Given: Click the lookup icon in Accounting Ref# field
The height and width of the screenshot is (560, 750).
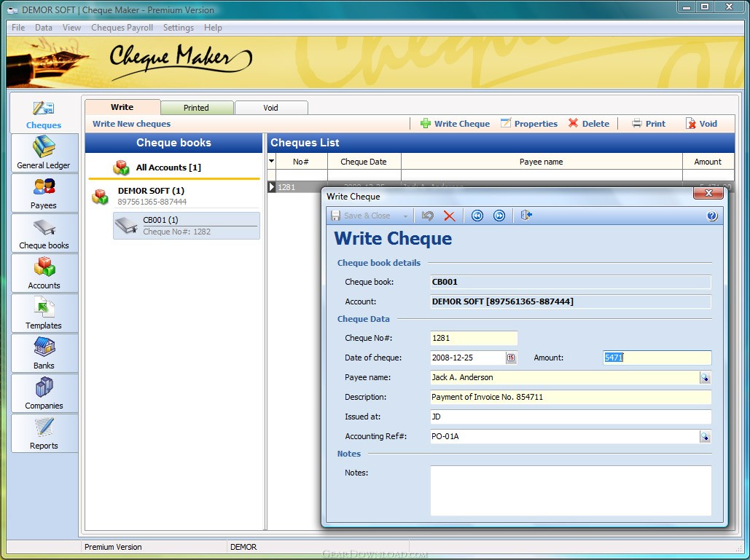Looking at the screenshot, I should (705, 436).
